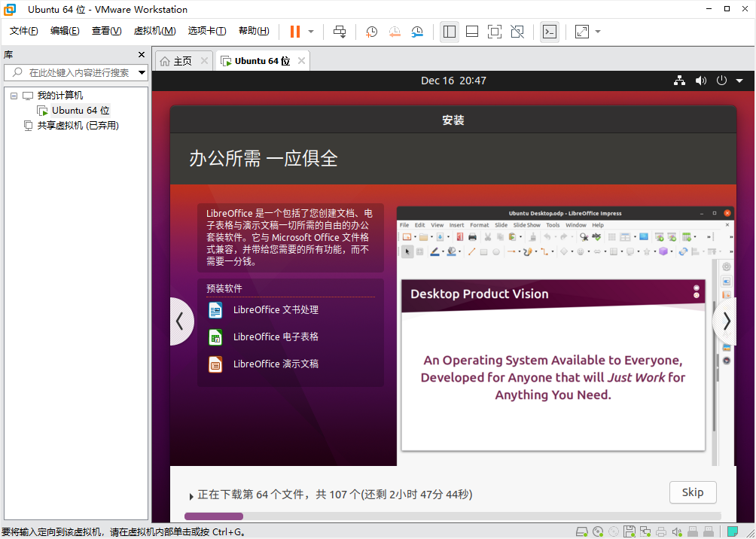Open the 帮助(H) menu
This screenshot has width=756, height=539.
tap(254, 31)
